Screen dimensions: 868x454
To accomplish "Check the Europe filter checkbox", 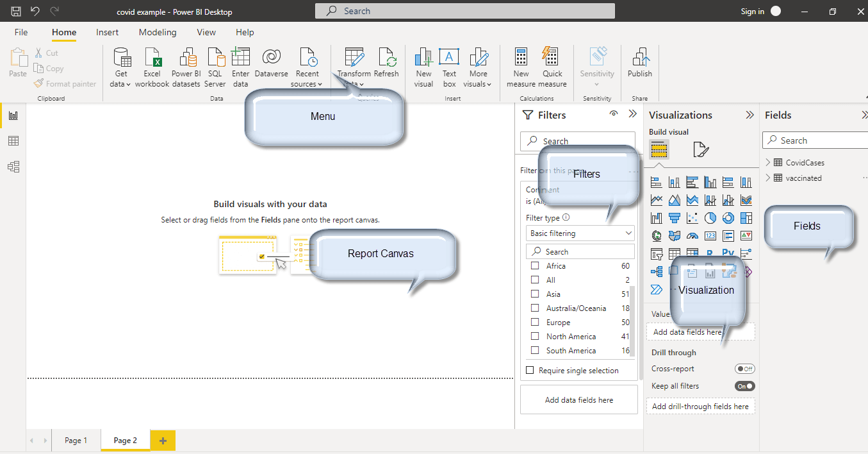I will 535,323.
